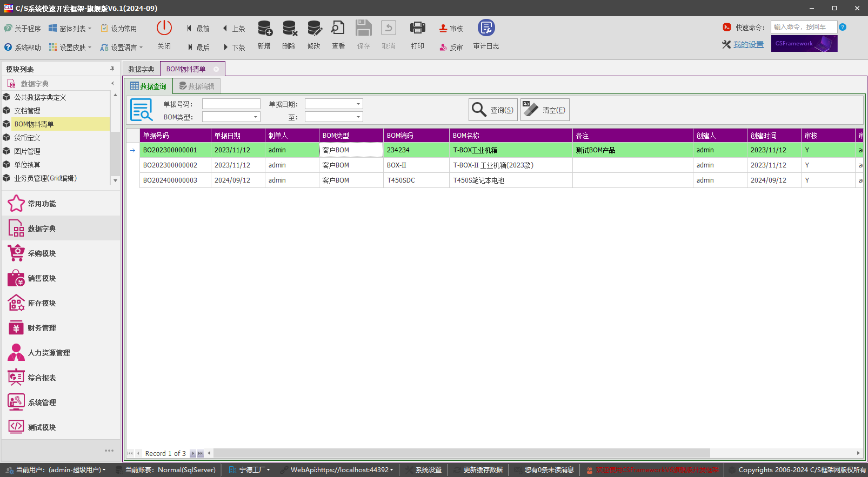Collapse the 数据字典 navigation group chevron

tap(112, 84)
